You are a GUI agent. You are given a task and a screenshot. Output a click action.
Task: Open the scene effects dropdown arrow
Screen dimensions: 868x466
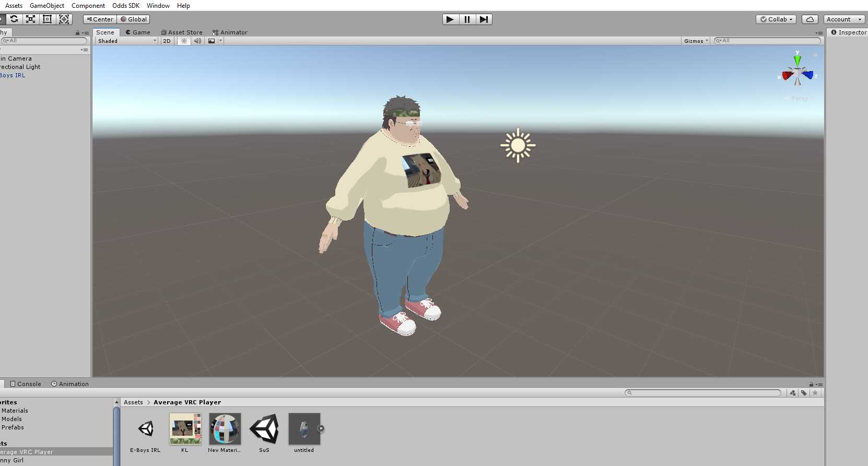pyautogui.click(x=220, y=41)
